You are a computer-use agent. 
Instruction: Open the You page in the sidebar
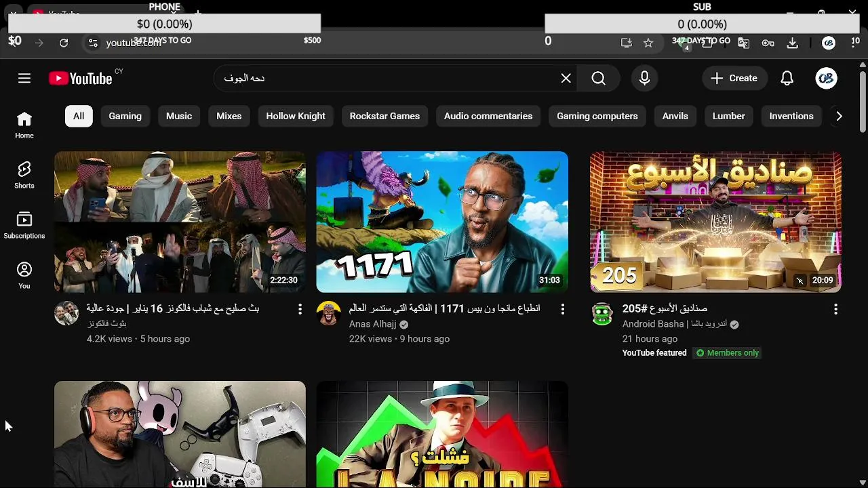24,276
